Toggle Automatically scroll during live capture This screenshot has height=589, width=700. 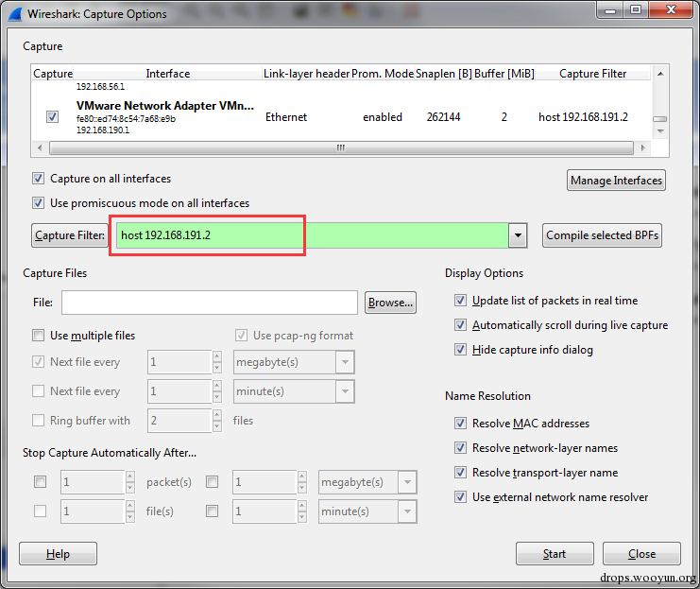click(x=460, y=325)
